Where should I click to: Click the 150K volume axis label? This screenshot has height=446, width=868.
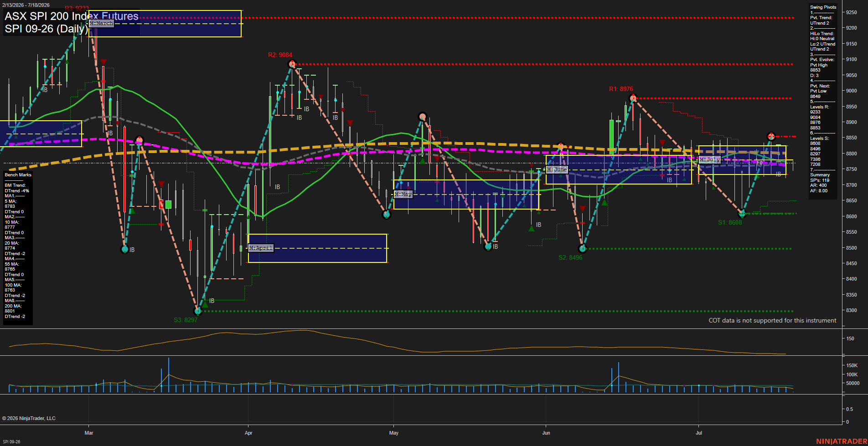[x=852, y=365]
